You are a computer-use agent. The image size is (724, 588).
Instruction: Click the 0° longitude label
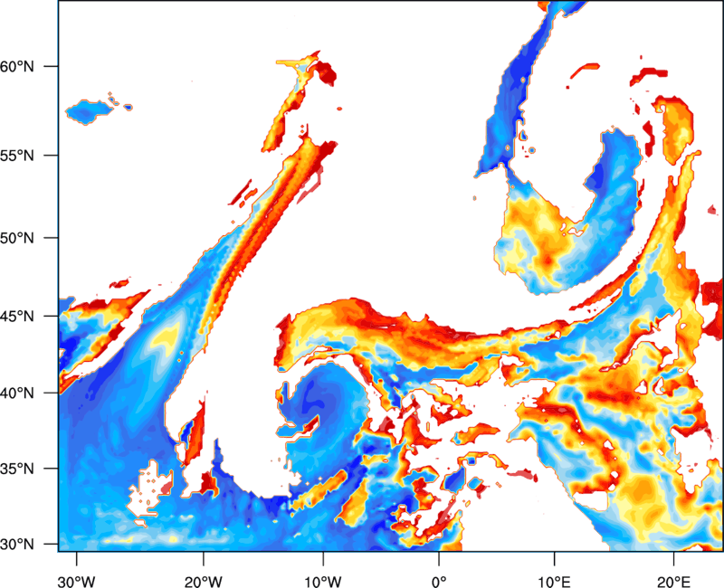coord(439,582)
